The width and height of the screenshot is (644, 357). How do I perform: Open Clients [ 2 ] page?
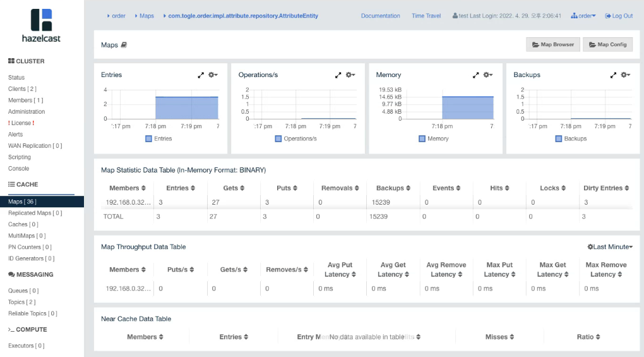[x=22, y=89]
